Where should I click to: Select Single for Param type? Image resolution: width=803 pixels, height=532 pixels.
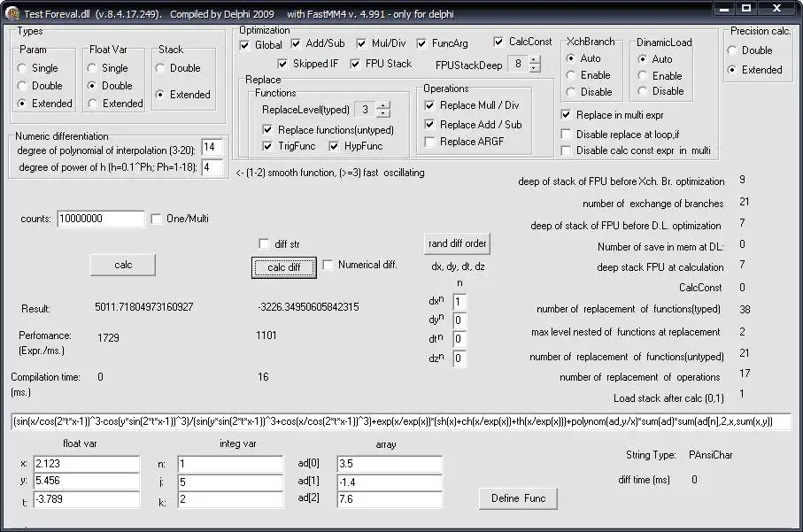pos(21,68)
